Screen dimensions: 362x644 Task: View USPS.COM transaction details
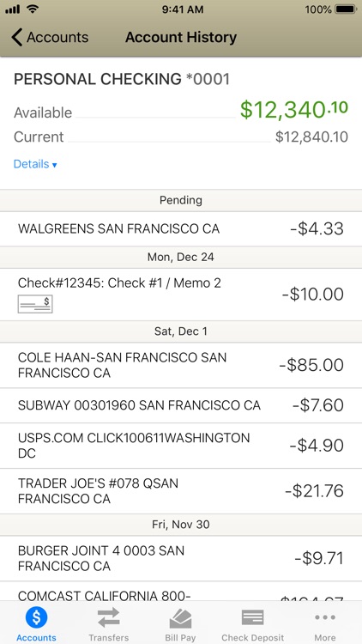pos(181,446)
